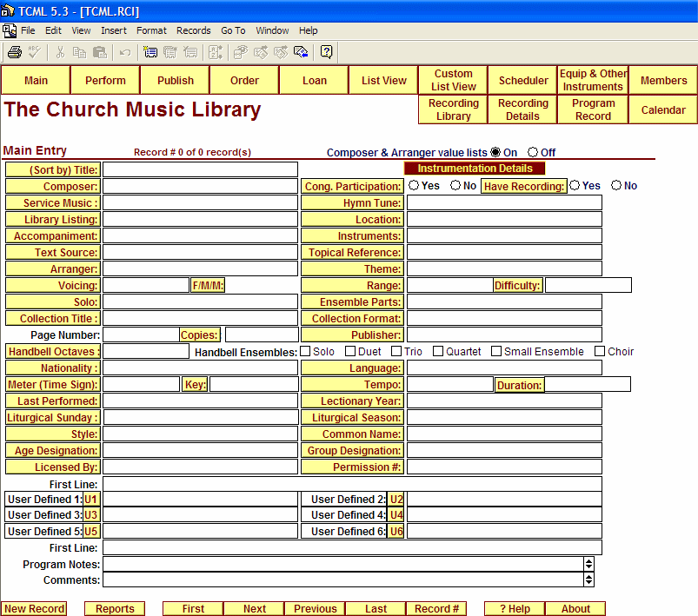This screenshot has height=616, width=698.
Task: Click the Duplicate Record toolbar icon
Action: point(170,52)
